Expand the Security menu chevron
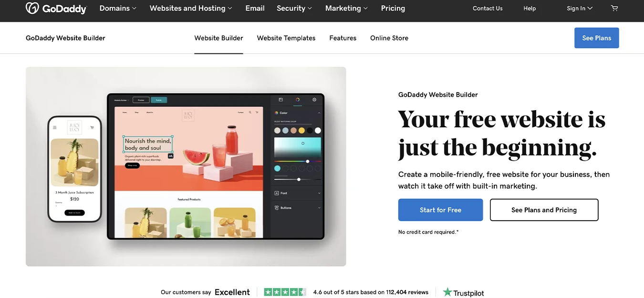Image resolution: width=644 pixels, height=298 pixels. point(310,9)
